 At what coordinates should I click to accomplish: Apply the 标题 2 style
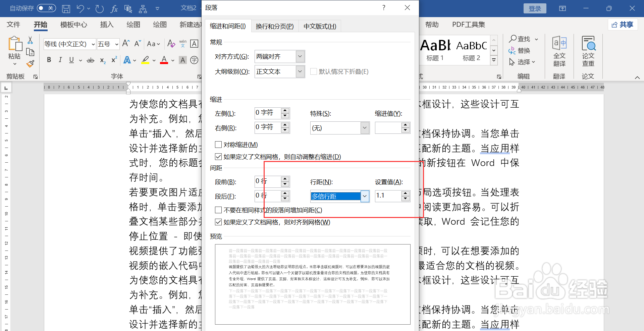pos(471,50)
